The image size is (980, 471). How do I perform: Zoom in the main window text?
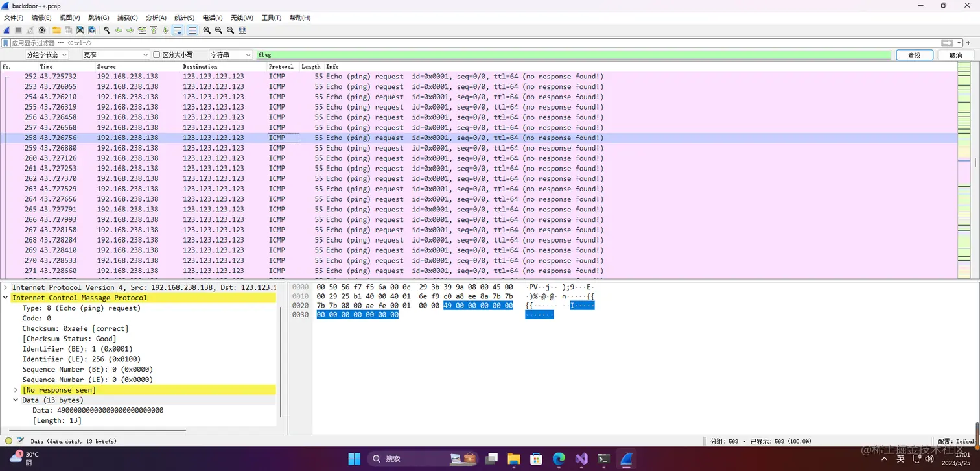point(207,30)
